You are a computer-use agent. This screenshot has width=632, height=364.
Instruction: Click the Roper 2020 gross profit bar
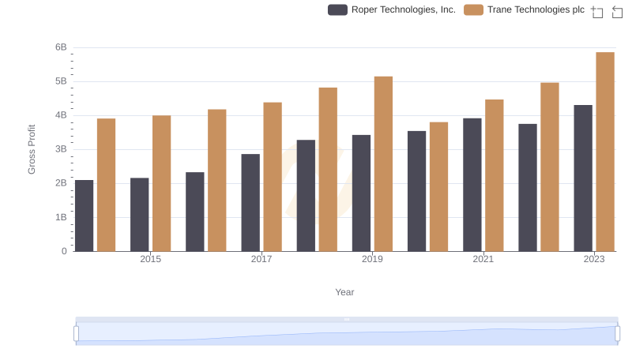[416, 191]
